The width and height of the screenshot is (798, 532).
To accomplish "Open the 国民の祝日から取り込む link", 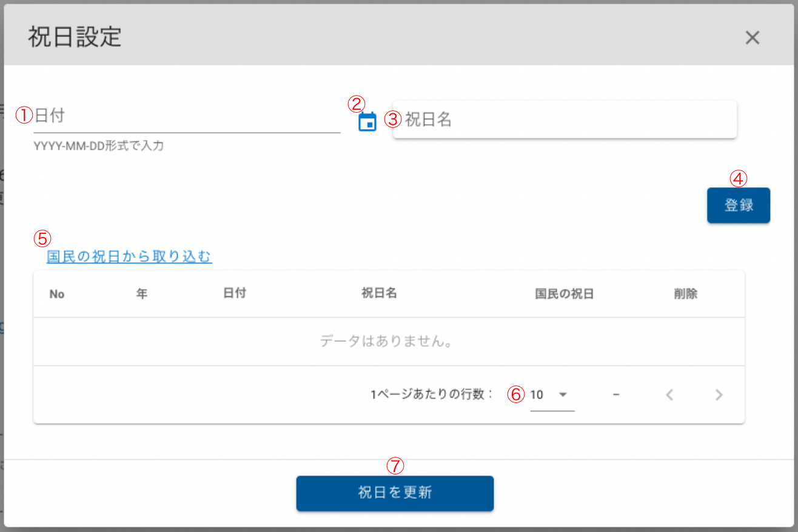I will pyautogui.click(x=129, y=257).
